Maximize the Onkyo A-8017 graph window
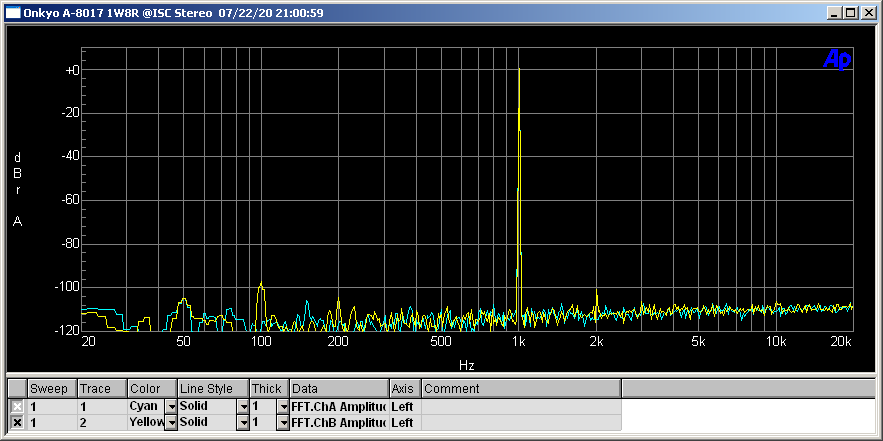 click(x=851, y=13)
